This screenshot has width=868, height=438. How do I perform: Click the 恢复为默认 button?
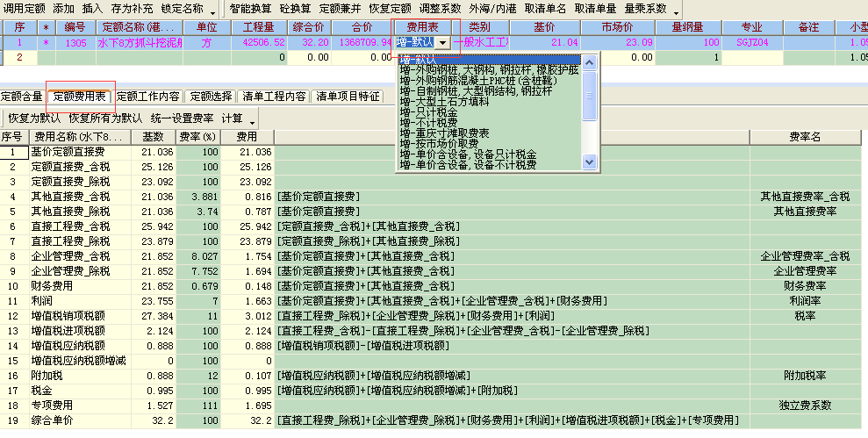34,118
